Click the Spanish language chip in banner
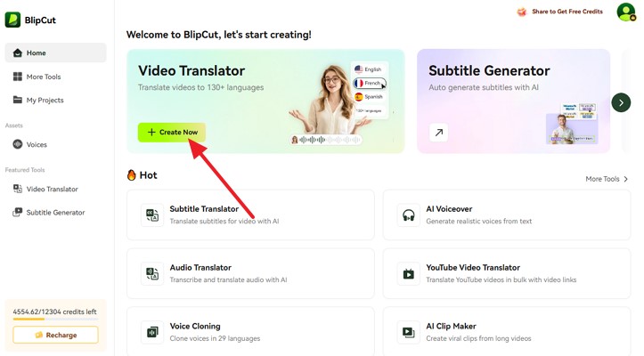 pyautogui.click(x=369, y=97)
